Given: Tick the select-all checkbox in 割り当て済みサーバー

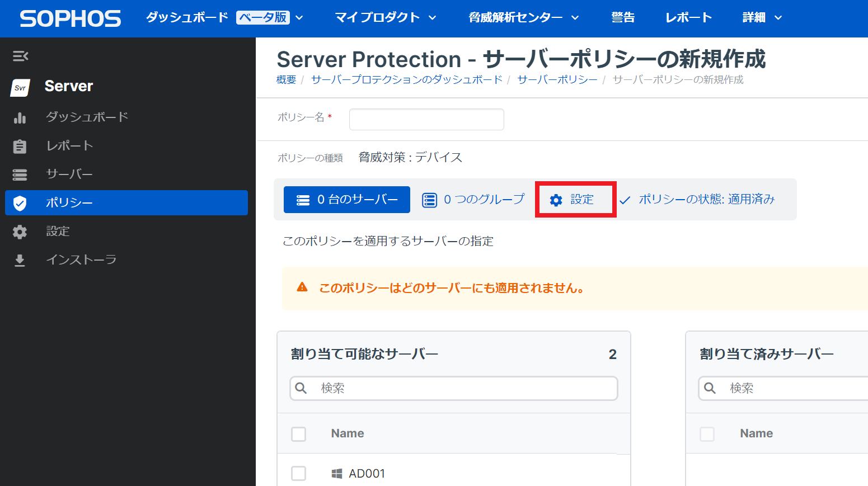Looking at the screenshot, I should point(707,434).
